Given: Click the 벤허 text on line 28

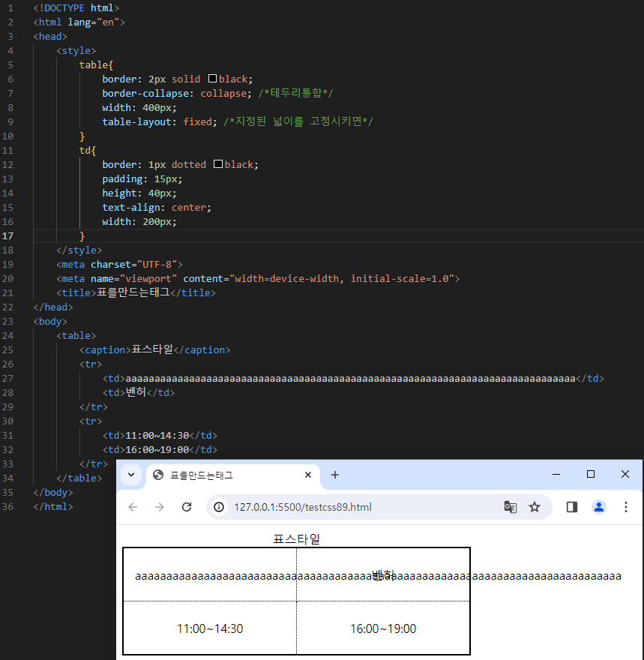Looking at the screenshot, I should (x=136, y=392).
